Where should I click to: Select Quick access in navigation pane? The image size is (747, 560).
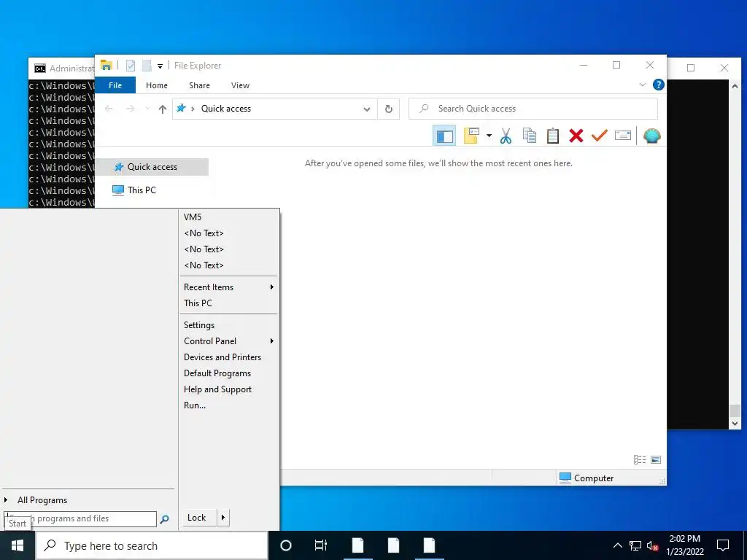click(153, 167)
